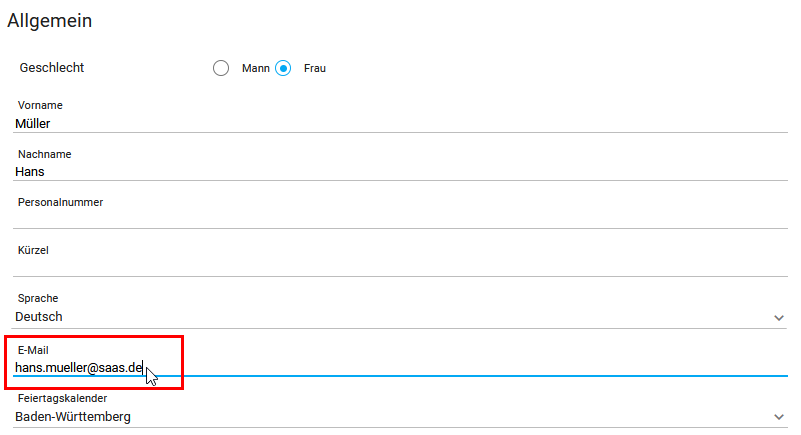Expand the Sprache dropdown chevron
Viewport: 801px width, 435px height.
tap(779, 318)
